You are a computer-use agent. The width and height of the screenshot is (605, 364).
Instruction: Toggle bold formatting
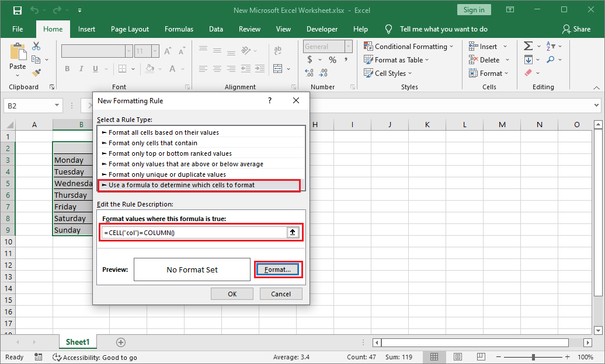(x=67, y=68)
